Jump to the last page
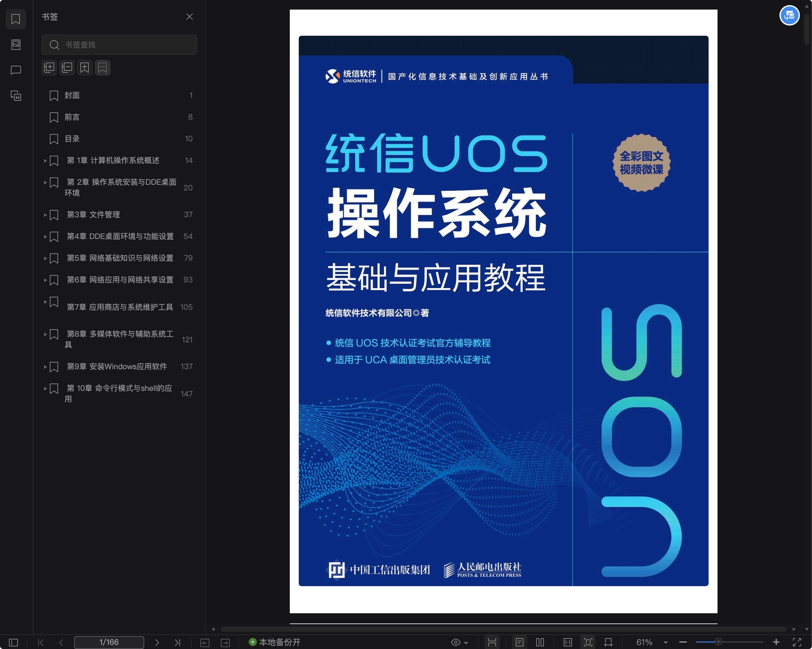 point(177,642)
